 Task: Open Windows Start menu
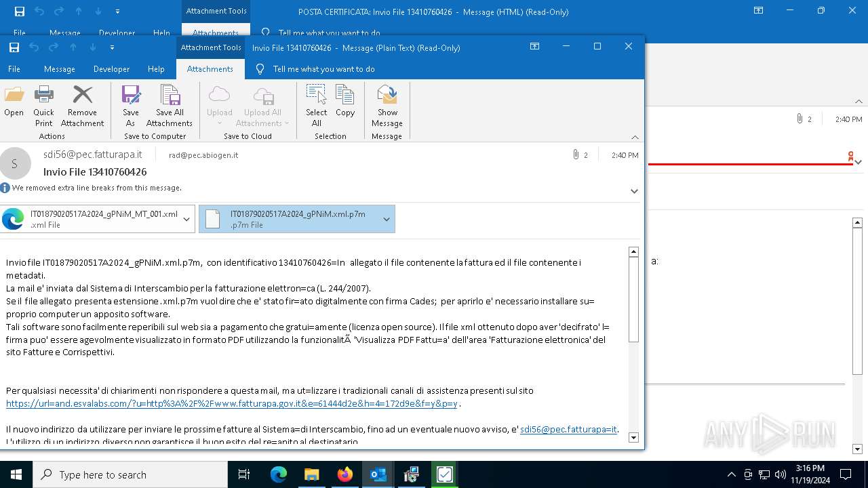tap(16, 474)
